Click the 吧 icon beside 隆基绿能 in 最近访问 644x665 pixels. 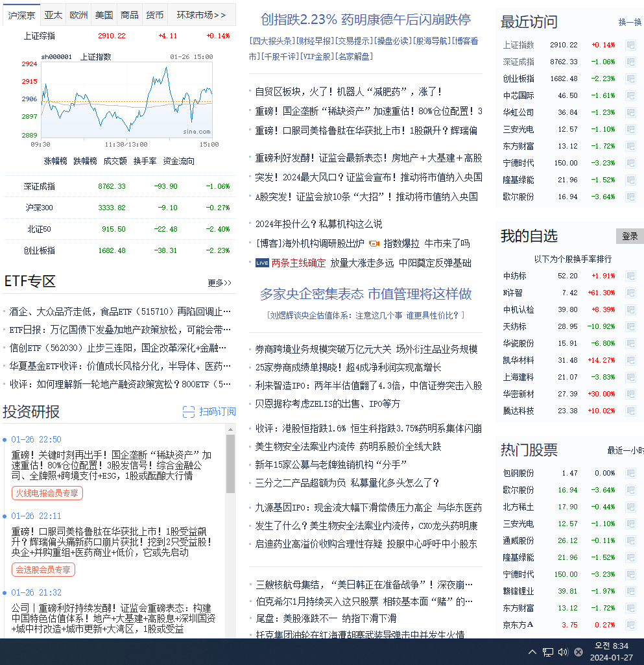tap(630, 180)
